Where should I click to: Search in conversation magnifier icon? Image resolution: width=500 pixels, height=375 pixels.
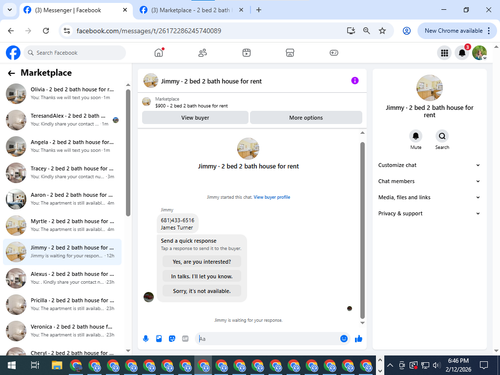(x=442, y=136)
